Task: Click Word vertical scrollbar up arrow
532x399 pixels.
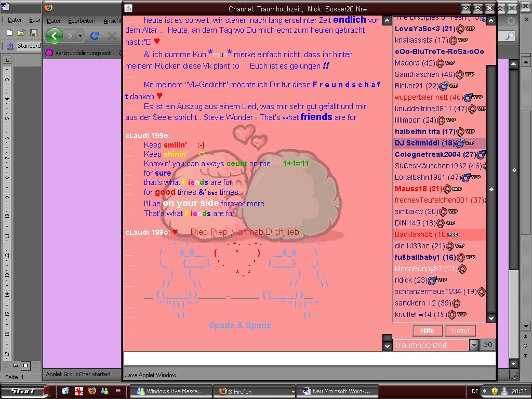Action: pyautogui.click(x=526, y=62)
